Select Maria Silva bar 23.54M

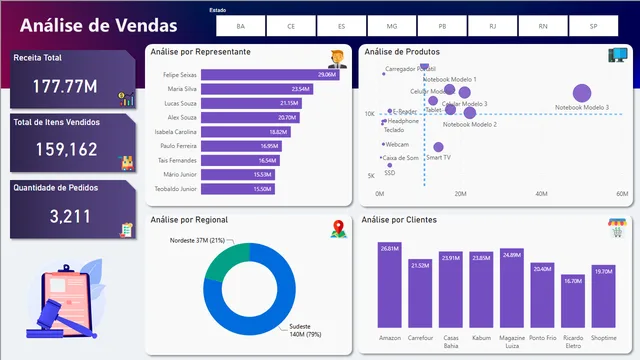tap(257, 89)
